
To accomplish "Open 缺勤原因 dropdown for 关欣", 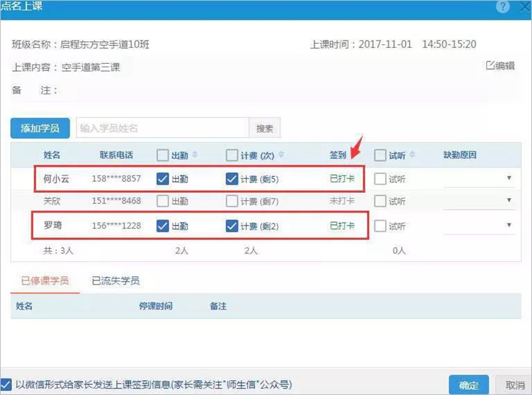I will (509, 200).
